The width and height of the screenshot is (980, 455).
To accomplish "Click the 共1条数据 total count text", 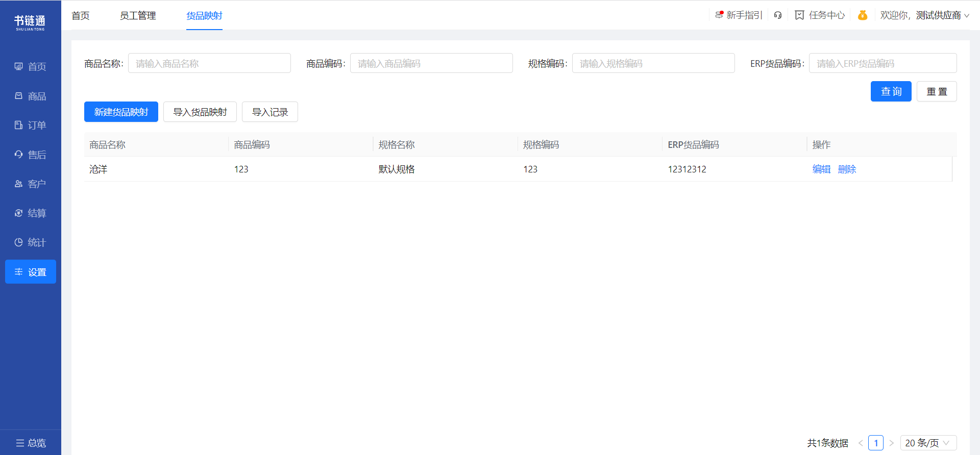I will (828, 443).
